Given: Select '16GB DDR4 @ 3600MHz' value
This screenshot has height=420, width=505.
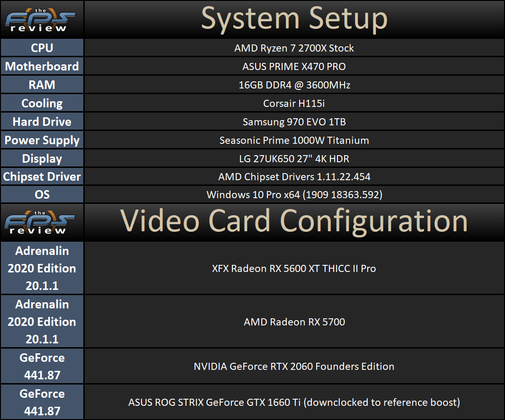Looking at the screenshot, I should coord(294,85).
